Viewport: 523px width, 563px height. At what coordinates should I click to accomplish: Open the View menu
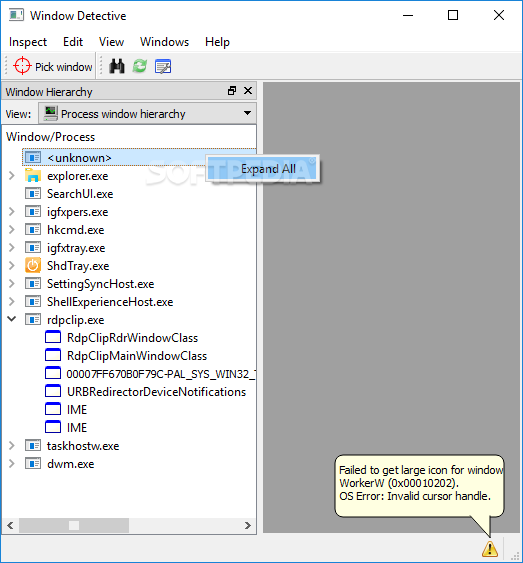coord(111,42)
